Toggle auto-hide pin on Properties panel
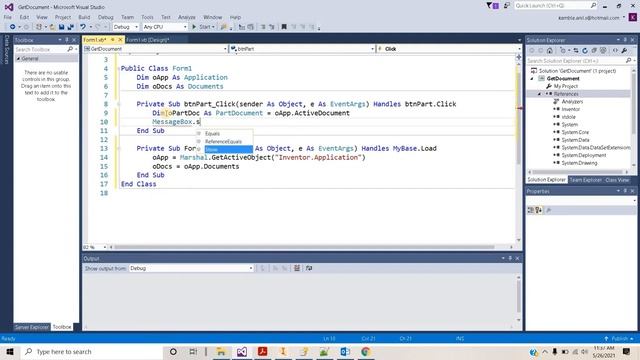The height and width of the screenshot is (360, 640). click(625, 191)
